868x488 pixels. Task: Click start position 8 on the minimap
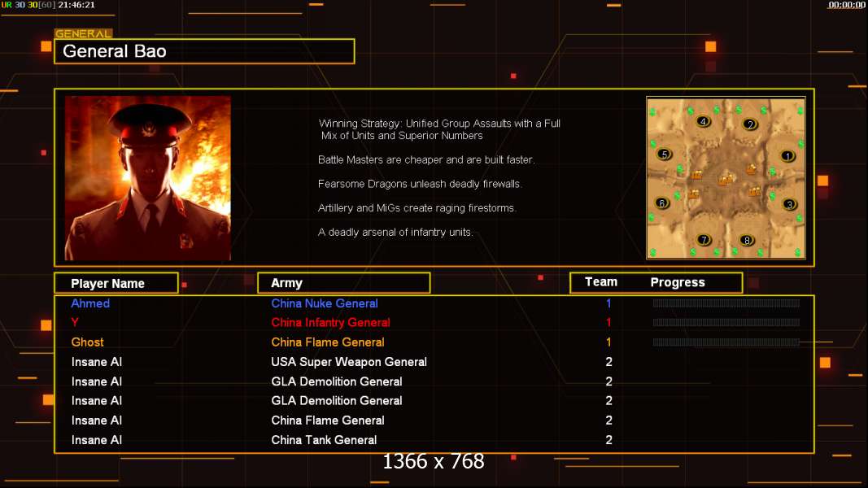pos(747,240)
